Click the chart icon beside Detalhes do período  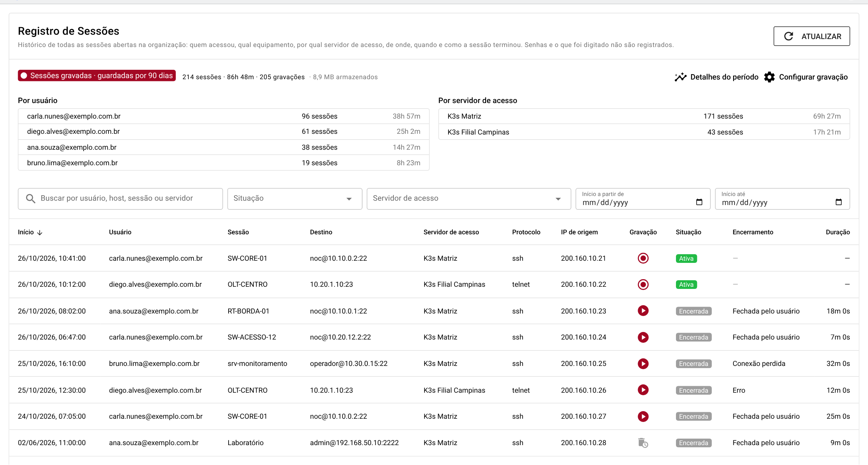tap(680, 77)
